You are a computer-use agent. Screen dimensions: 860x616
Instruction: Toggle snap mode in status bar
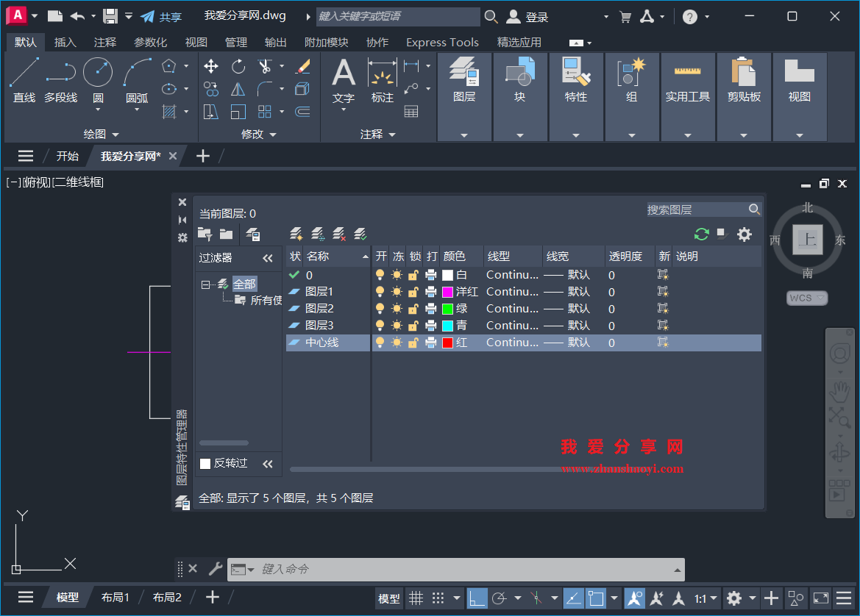[438, 598]
